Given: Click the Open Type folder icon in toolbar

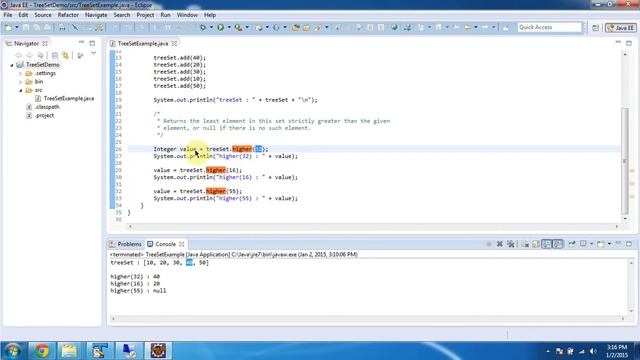Looking at the screenshot, I should (x=295, y=27).
